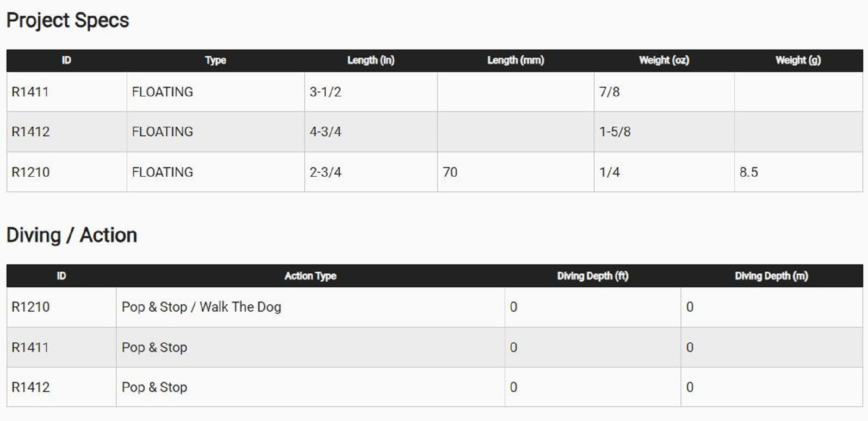The height and width of the screenshot is (421, 868).
Task: Click the Diving Depth (ft) column header
Action: pos(592,276)
